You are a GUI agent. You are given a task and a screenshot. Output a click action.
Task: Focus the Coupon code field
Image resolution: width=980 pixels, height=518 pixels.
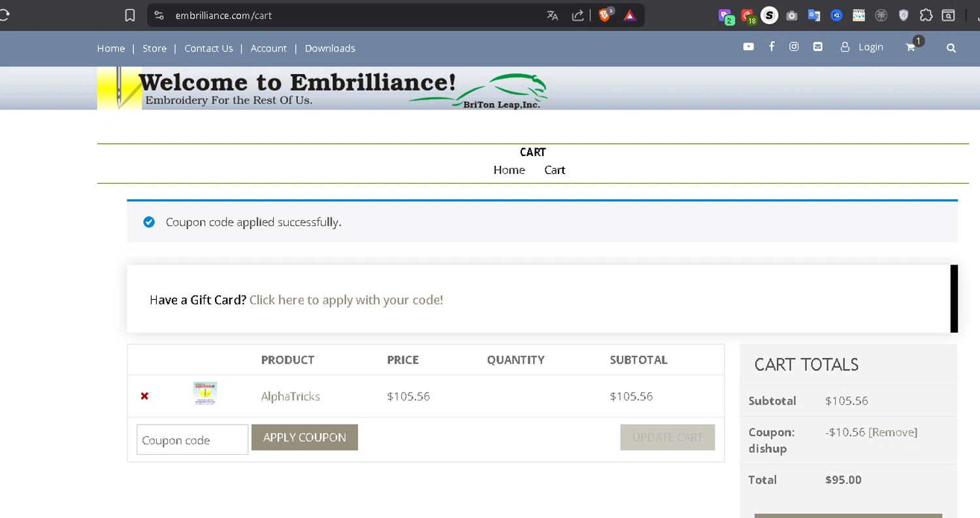[192, 440]
